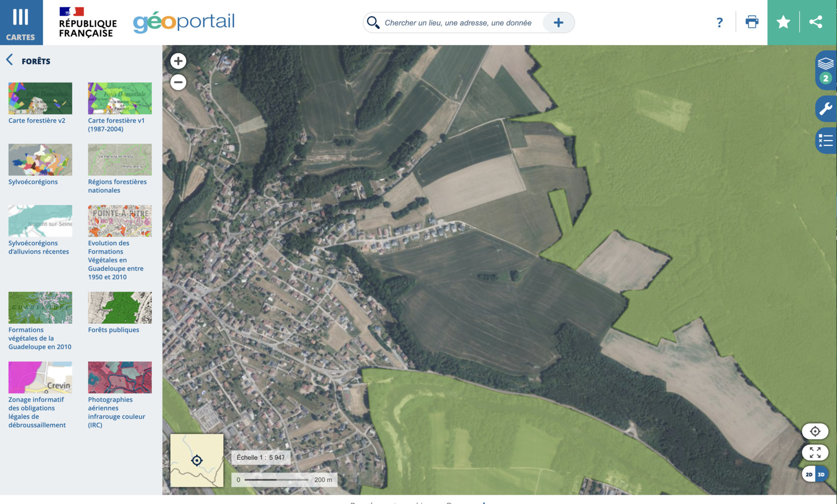837x504 pixels.
Task: Open help with the question mark
Action: [720, 22]
